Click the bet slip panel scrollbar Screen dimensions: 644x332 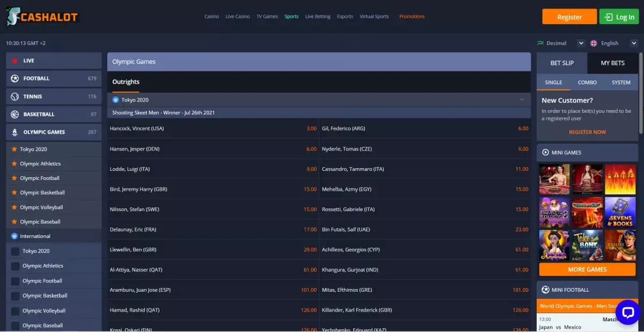pos(641,92)
